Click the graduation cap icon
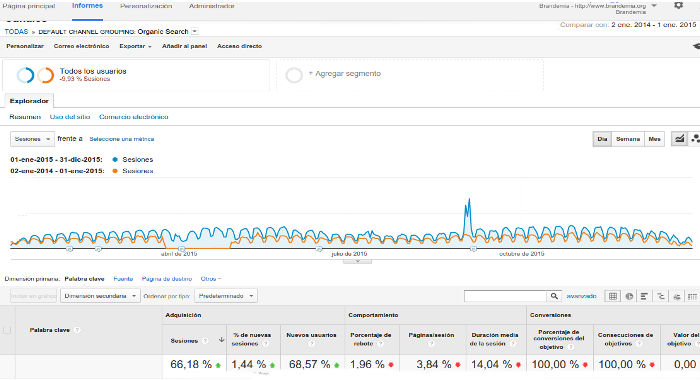 pyautogui.click(x=696, y=46)
